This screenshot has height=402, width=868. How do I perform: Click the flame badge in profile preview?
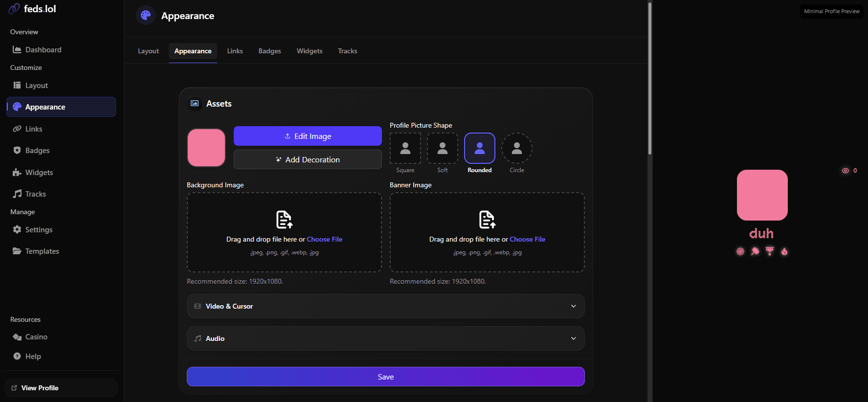[784, 251]
